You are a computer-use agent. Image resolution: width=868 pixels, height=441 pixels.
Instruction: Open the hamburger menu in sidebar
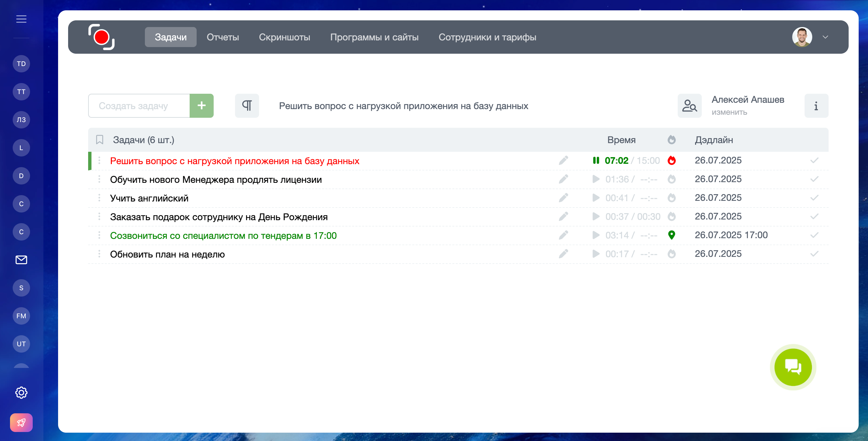pyautogui.click(x=21, y=19)
